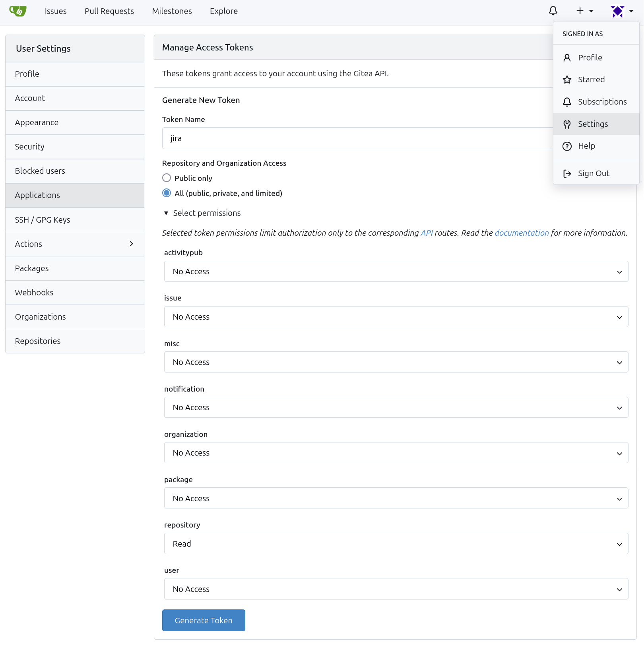Choose Help in the user dropdown menu
Screen dimensions: 644x646
click(596, 146)
